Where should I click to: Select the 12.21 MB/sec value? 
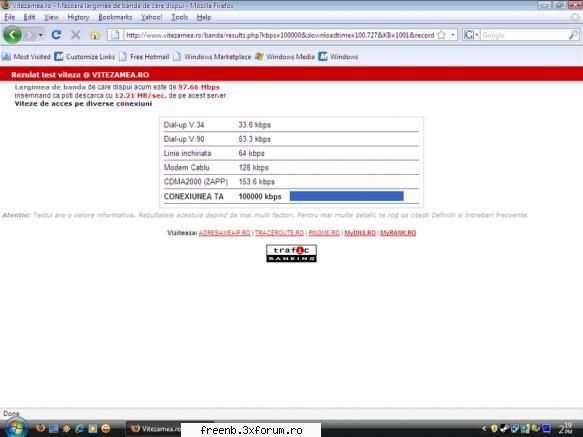(140, 96)
